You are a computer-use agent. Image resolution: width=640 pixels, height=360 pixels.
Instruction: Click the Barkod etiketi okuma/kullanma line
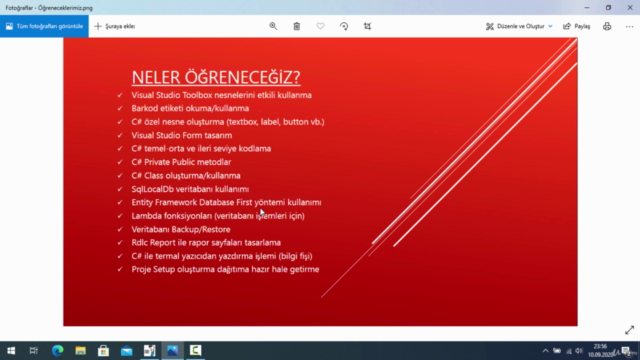click(x=190, y=108)
